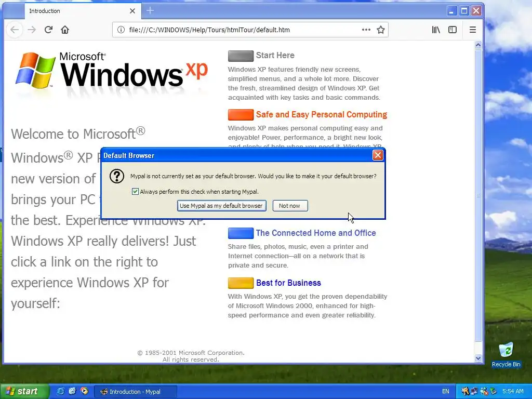The width and height of the screenshot is (532, 399).
Task: Click the last system tray icon before clock
Action: [494, 392]
